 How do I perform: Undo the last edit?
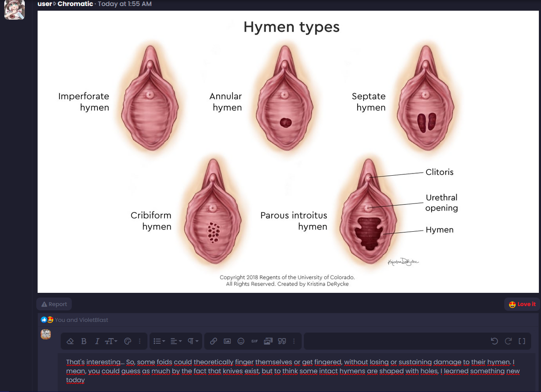coord(494,341)
